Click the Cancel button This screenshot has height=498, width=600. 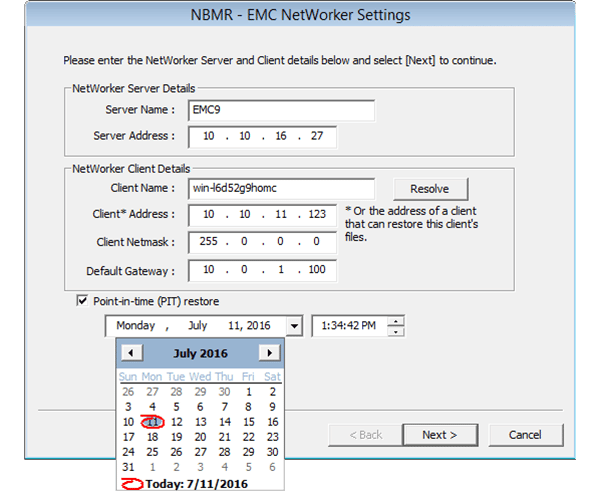click(525, 435)
